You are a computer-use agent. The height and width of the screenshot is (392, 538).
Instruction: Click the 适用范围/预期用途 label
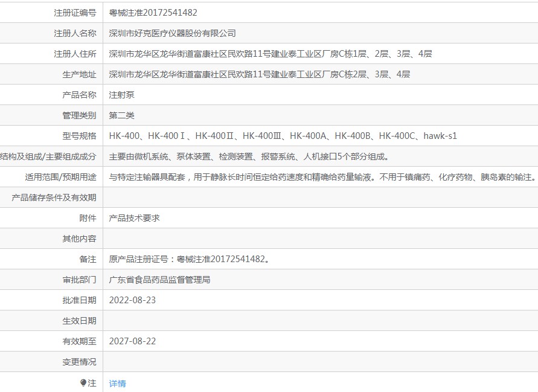click(x=61, y=177)
